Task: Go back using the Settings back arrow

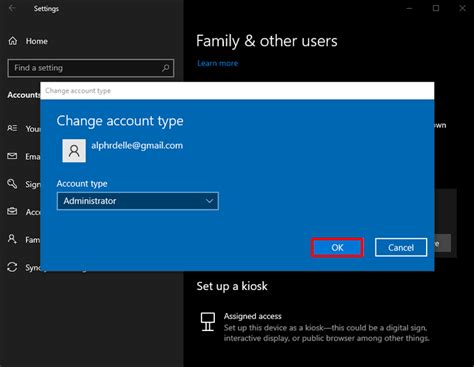Action: pos(12,8)
